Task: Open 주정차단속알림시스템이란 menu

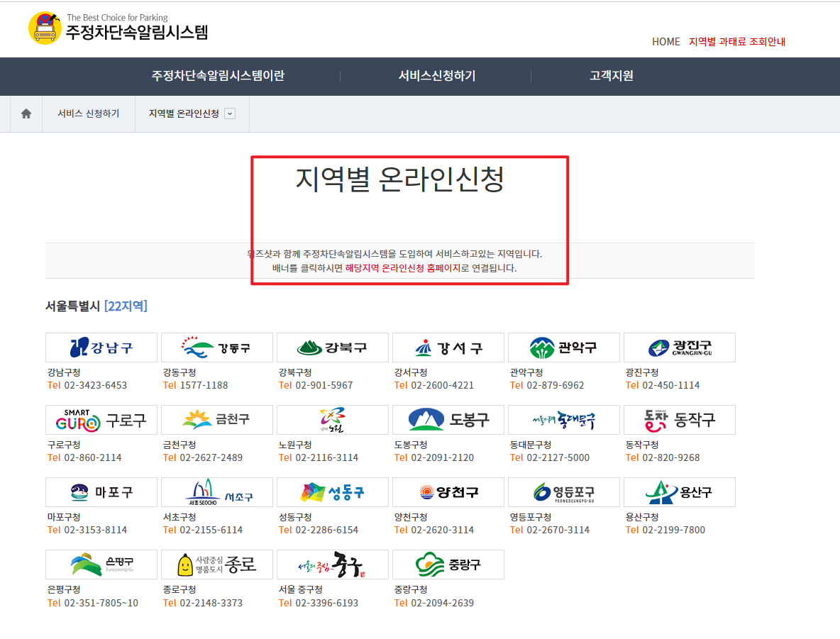Action: [218, 75]
